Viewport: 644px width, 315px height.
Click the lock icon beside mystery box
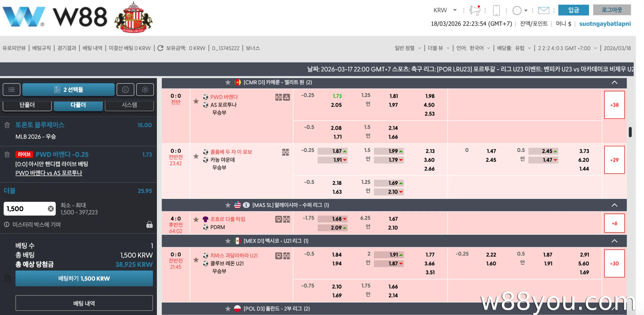coord(149,224)
